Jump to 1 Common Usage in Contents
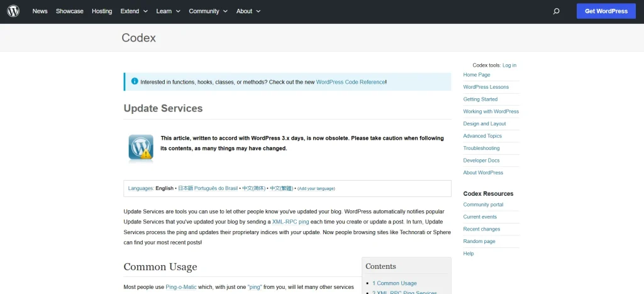Viewport: 644px width, 294px height. pos(394,284)
